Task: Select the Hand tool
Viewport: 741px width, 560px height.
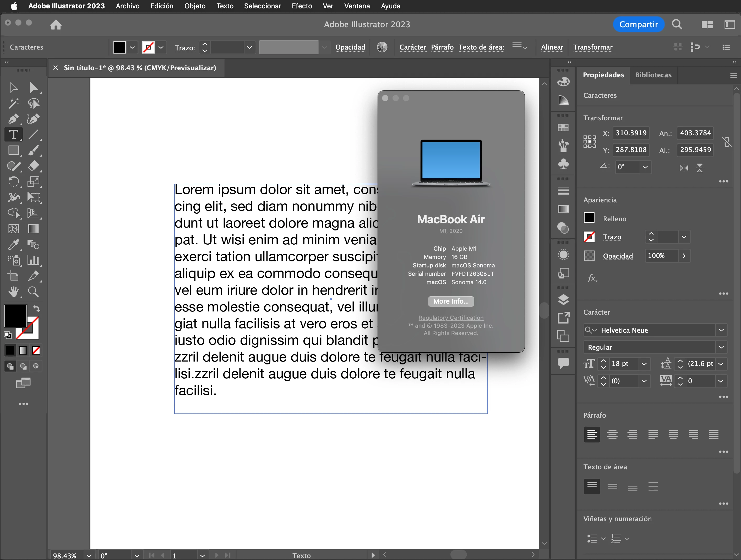Action: coord(13,292)
